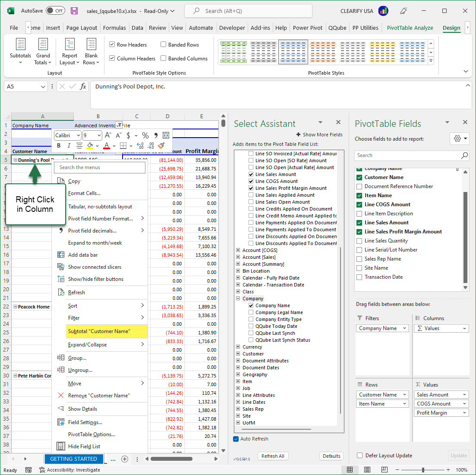Viewport: 476px width, 475px height.
Task: Toggle Auto Refresh checkbox
Action: coord(236,439)
